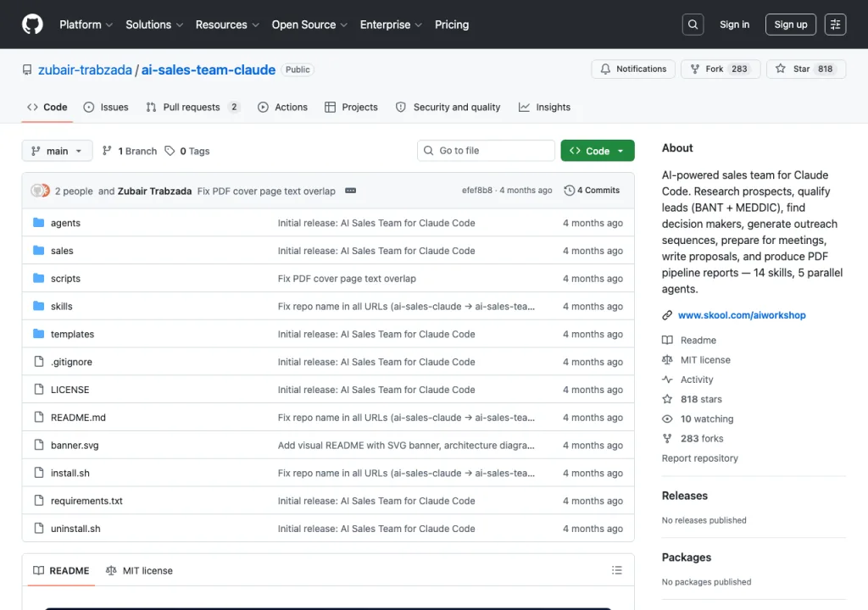Viewport: 868px width, 610px height.
Task: Open www.skool.com/aiworkshop link
Action: click(x=742, y=315)
